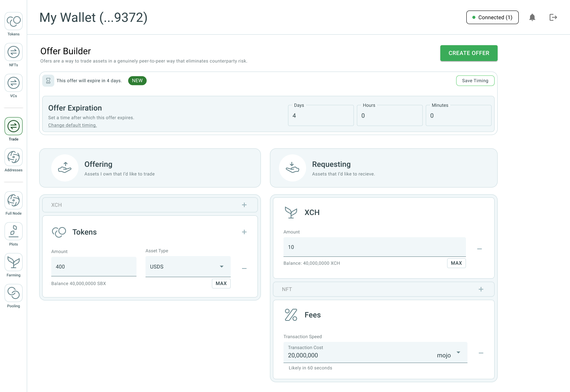Click MAX next to XCH balance

(x=456, y=263)
